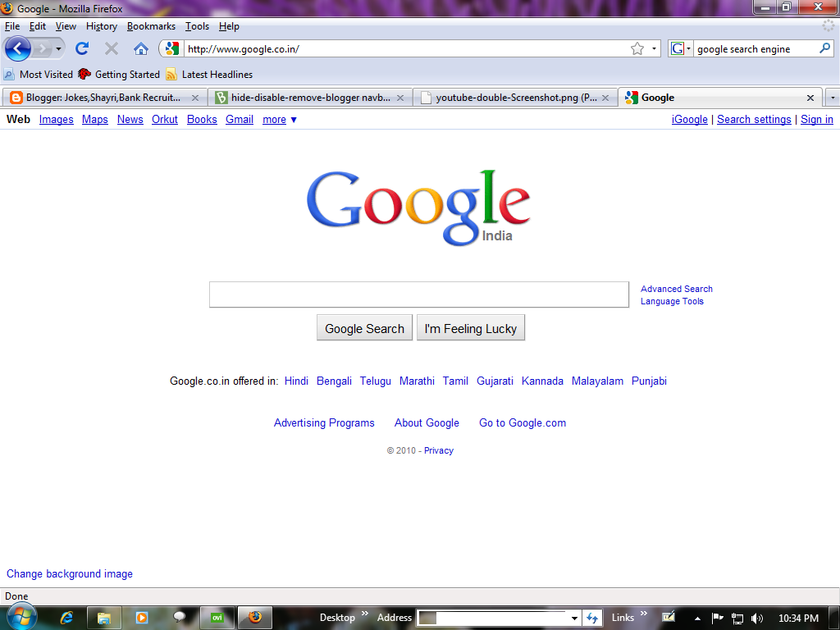
Task: Click Go to Google.com link
Action: coord(523,422)
